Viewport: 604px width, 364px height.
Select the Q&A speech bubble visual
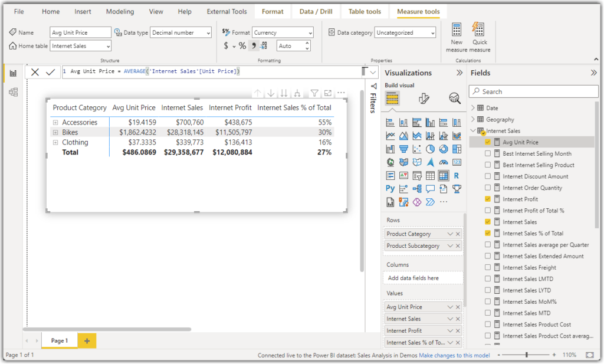click(x=430, y=189)
